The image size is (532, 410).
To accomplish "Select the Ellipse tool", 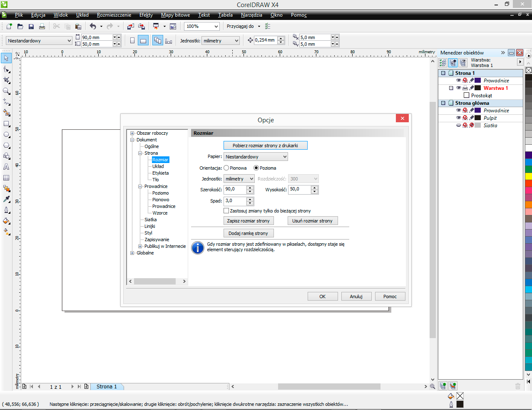I will (6, 134).
